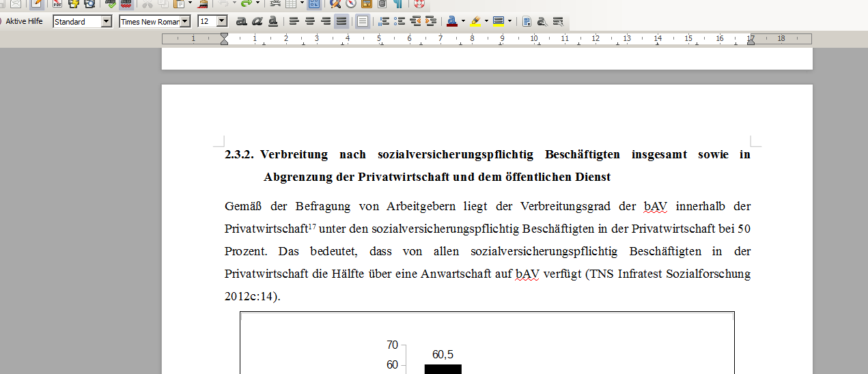Open Find and Replace
The width and height of the screenshot is (868, 374).
[335, 3]
